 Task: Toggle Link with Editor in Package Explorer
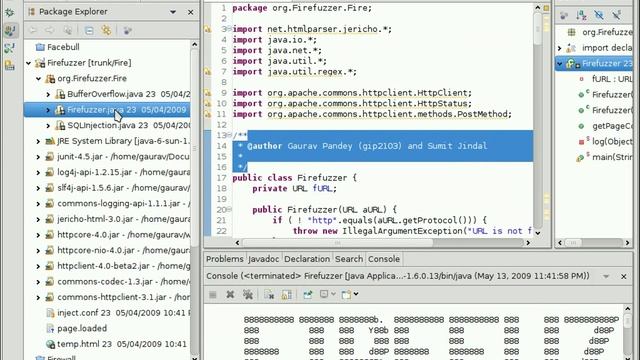pyautogui.click(x=107, y=30)
